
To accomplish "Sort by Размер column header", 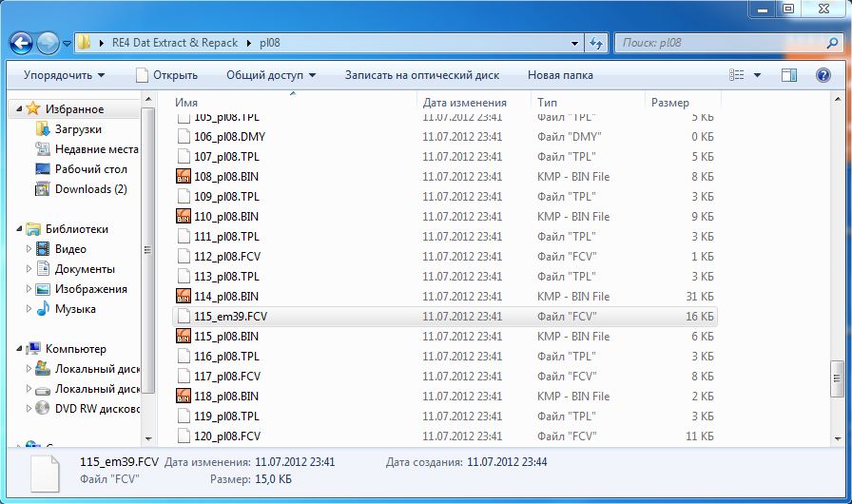I will tap(670, 102).
